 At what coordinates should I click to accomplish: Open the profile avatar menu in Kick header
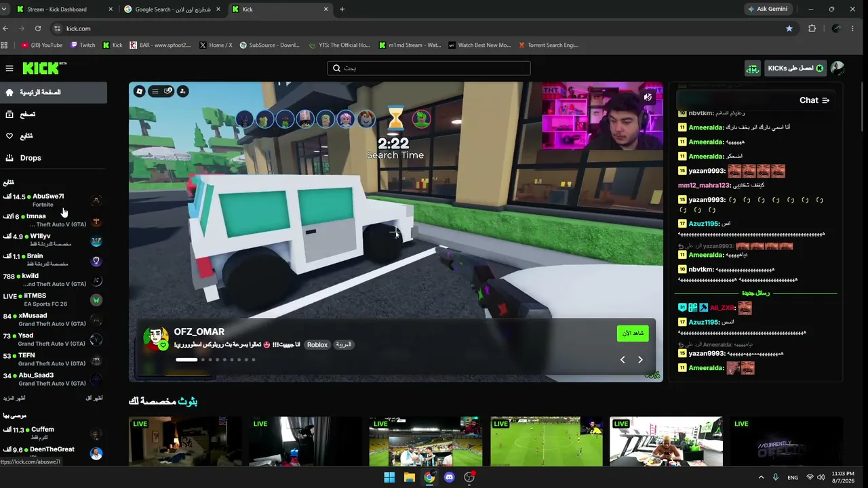(x=837, y=68)
